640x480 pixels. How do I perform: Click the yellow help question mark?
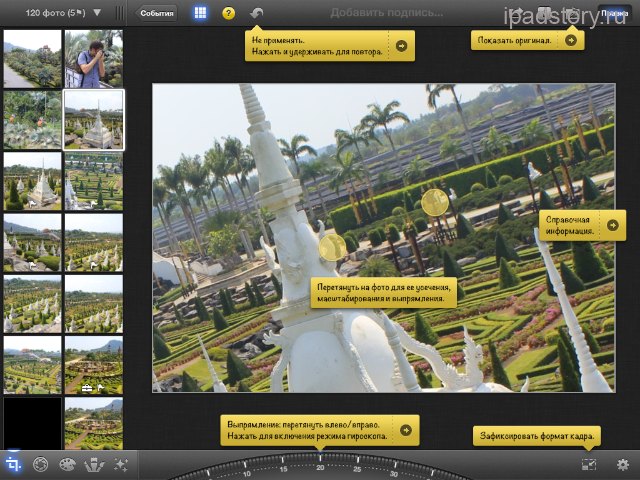tap(229, 13)
